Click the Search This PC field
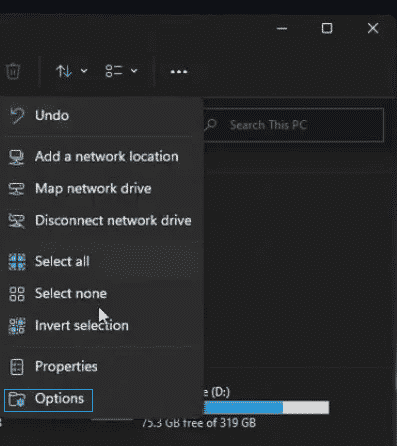397x446 pixels. point(293,125)
